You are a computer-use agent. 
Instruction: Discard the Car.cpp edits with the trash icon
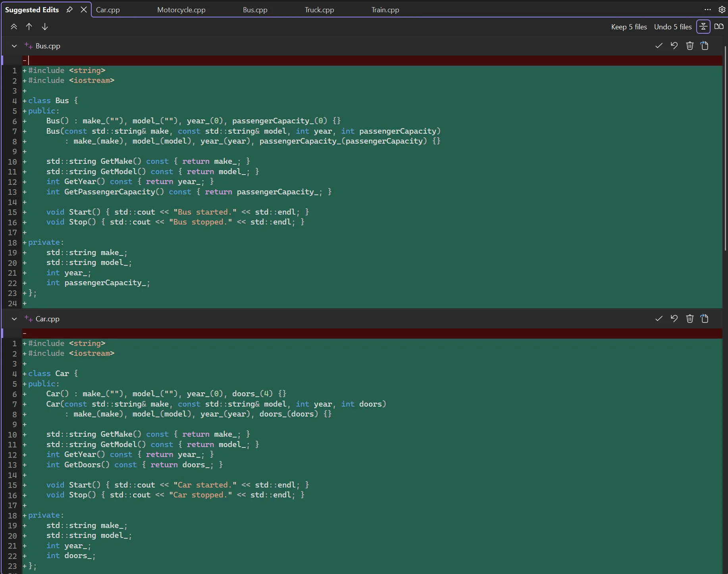pos(690,319)
